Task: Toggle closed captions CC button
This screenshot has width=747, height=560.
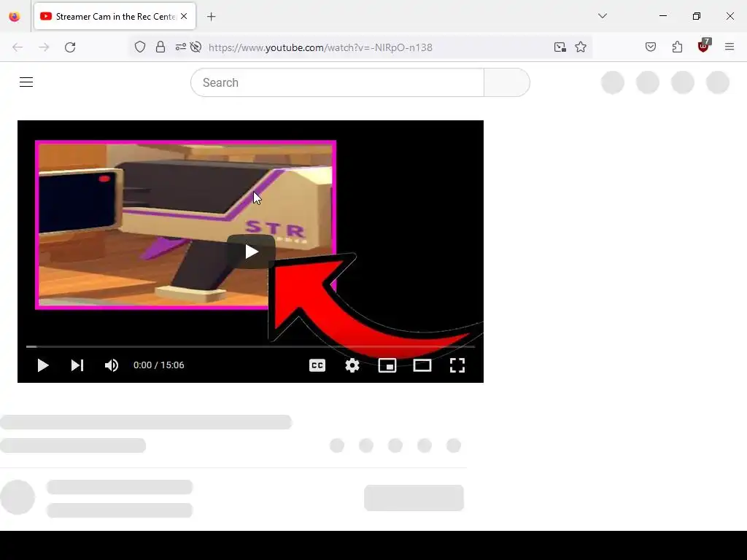Action: coord(317,365)
